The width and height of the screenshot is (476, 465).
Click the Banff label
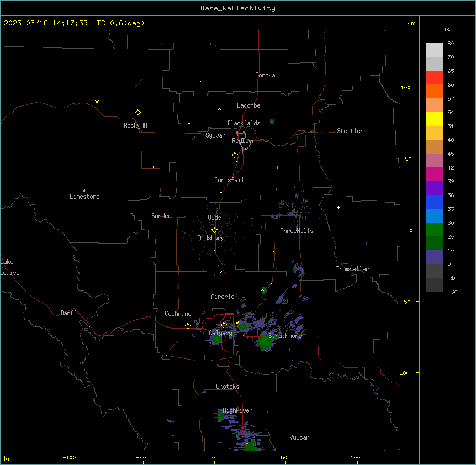pos(68,313)
